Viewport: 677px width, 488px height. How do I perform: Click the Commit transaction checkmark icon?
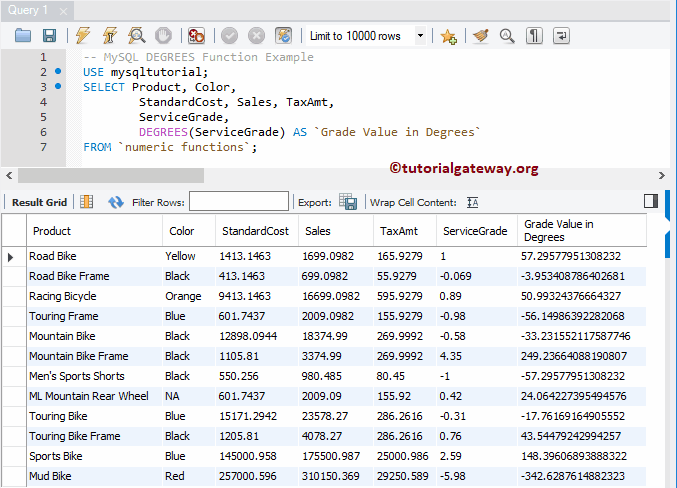tap(230, 36)
